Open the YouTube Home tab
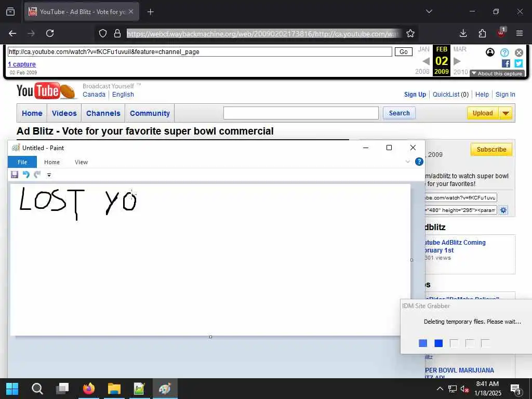Viewport: 532px width, 399px height. coord(32,113)
